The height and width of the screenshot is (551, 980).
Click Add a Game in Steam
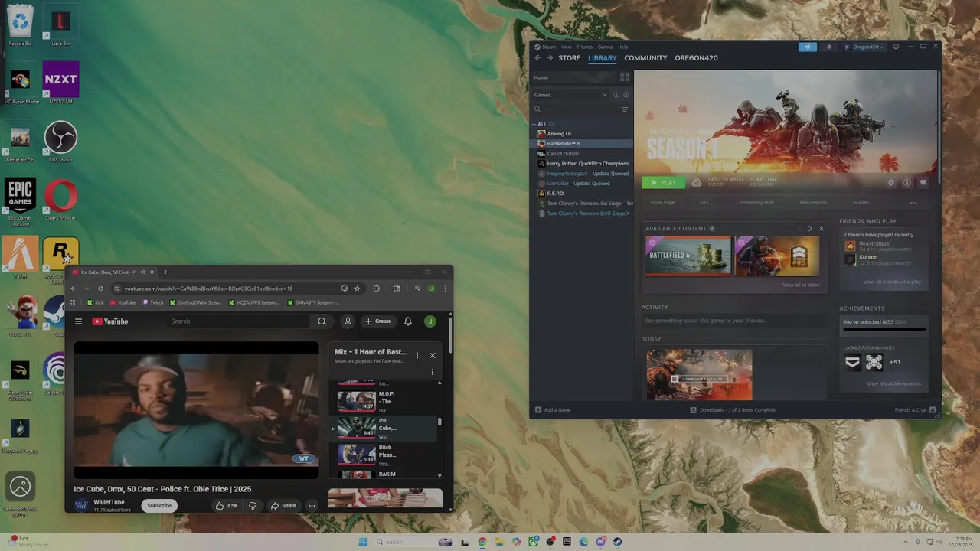click(553, 410)
